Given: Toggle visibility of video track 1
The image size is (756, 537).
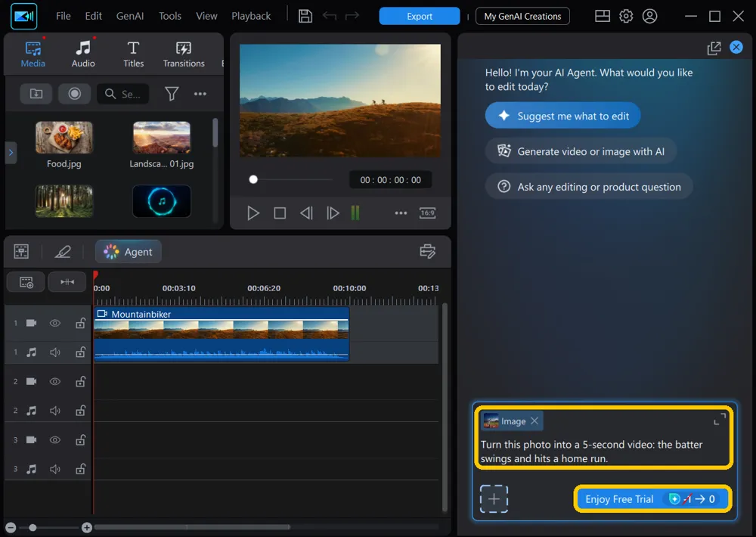Looking at the screenshot, I should point(55,323).
